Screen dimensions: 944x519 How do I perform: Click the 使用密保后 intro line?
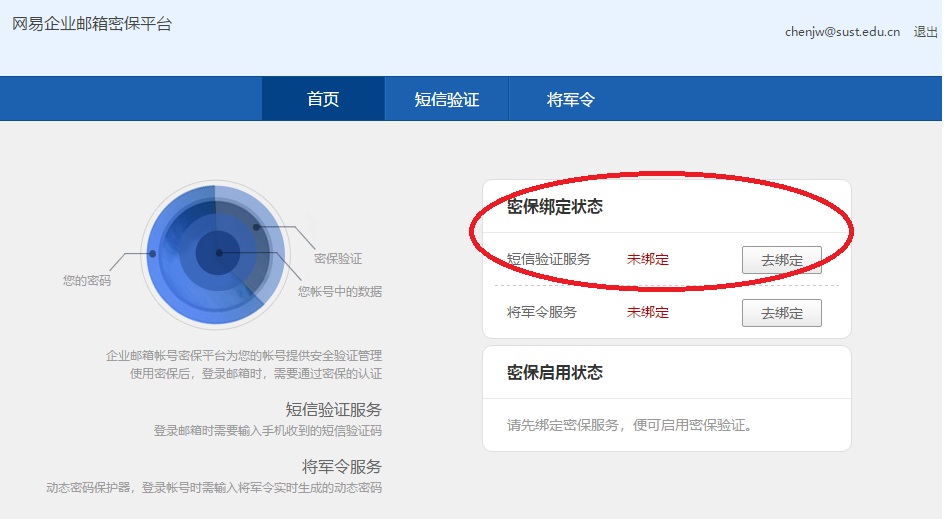pyautogui.click(x=256, y=374)
